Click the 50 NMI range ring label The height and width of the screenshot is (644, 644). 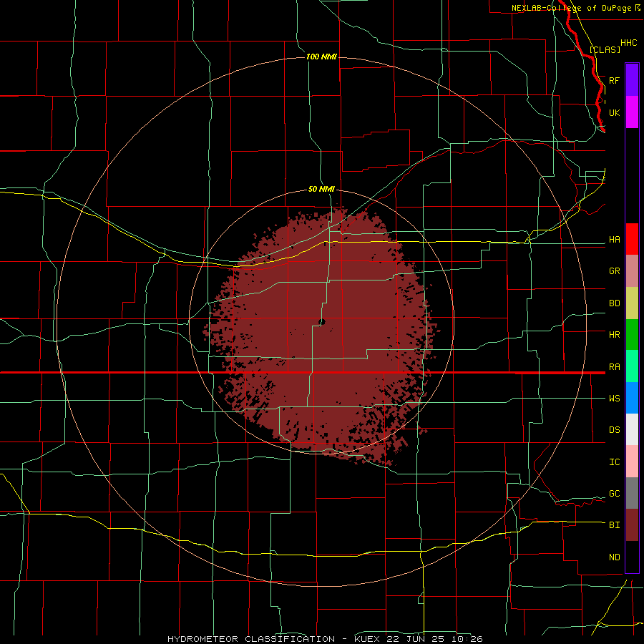[x=321, y=190]
